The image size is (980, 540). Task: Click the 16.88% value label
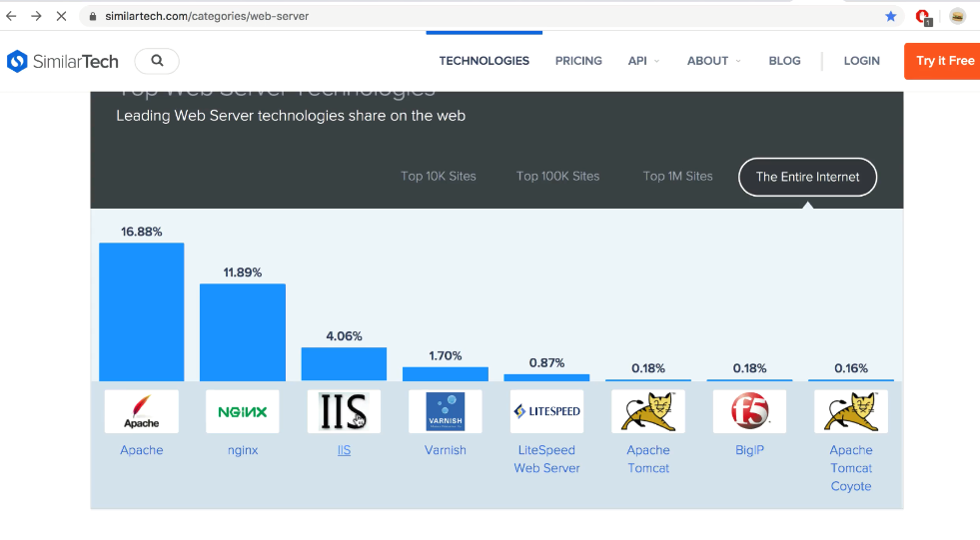pos(141,232)
